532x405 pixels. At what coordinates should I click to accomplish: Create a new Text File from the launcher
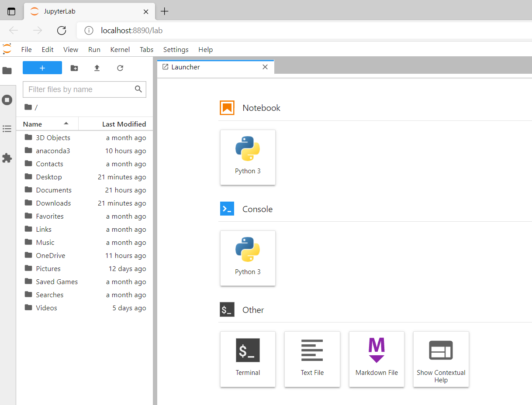pyautogui.click(x=312, y=359)
